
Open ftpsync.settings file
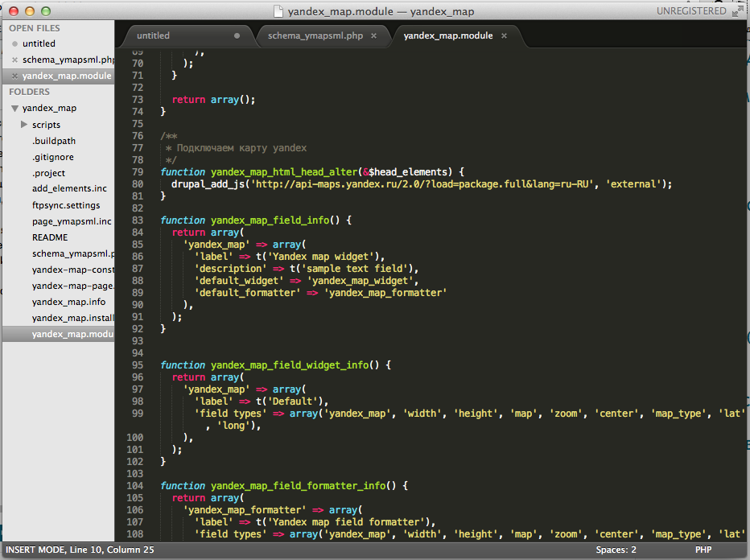(66, 205)
